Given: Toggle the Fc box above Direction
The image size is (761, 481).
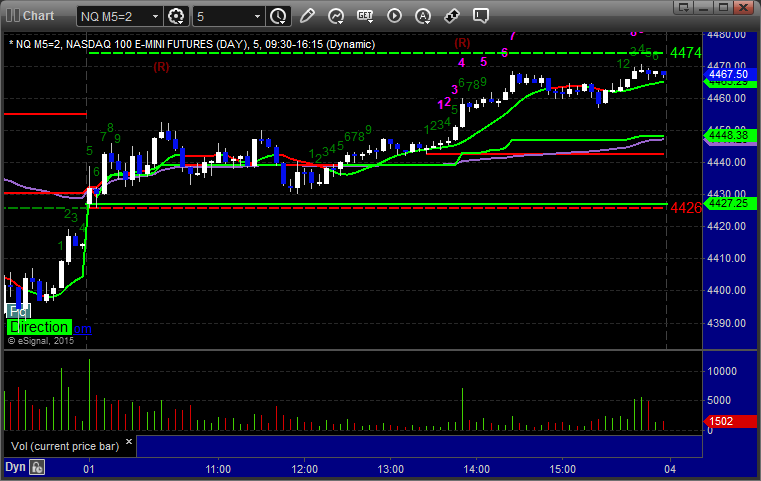Looking at the screenshot, I should (18, 312).
